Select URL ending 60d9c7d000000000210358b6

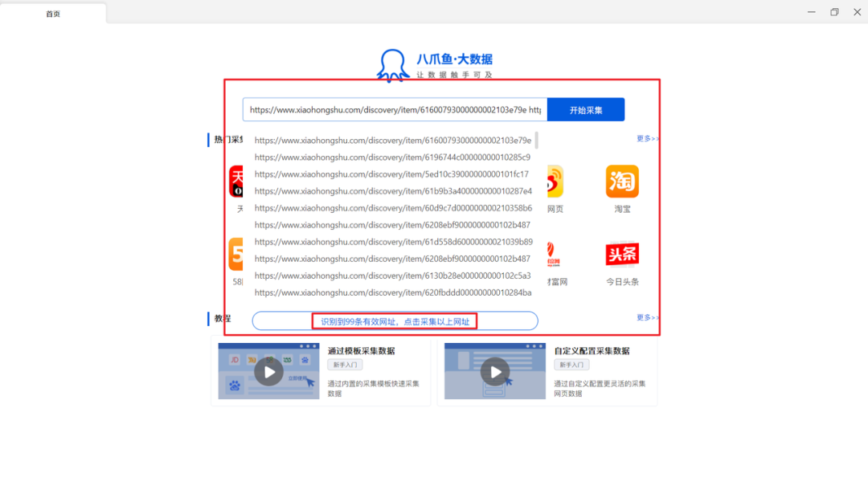(x=393, y=208)
